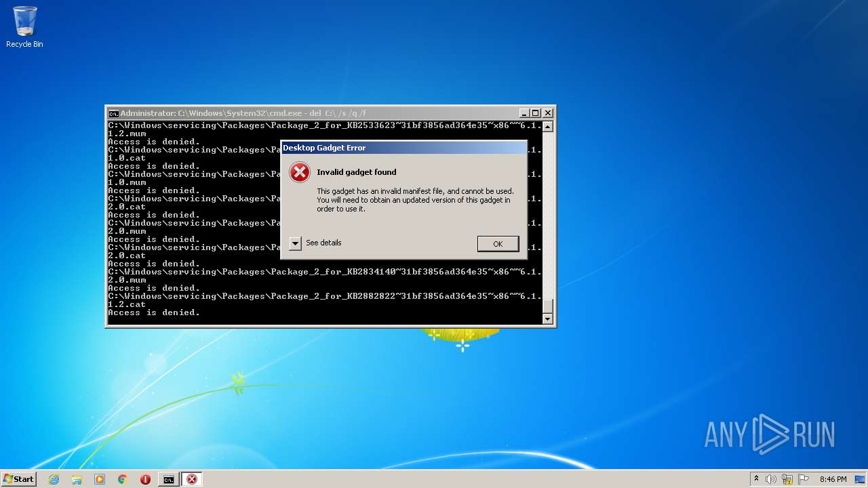The height and width of the screenshot is (488, 868).
Task: Show hidden tray icons arrow
Action: [x=756, y=479]
